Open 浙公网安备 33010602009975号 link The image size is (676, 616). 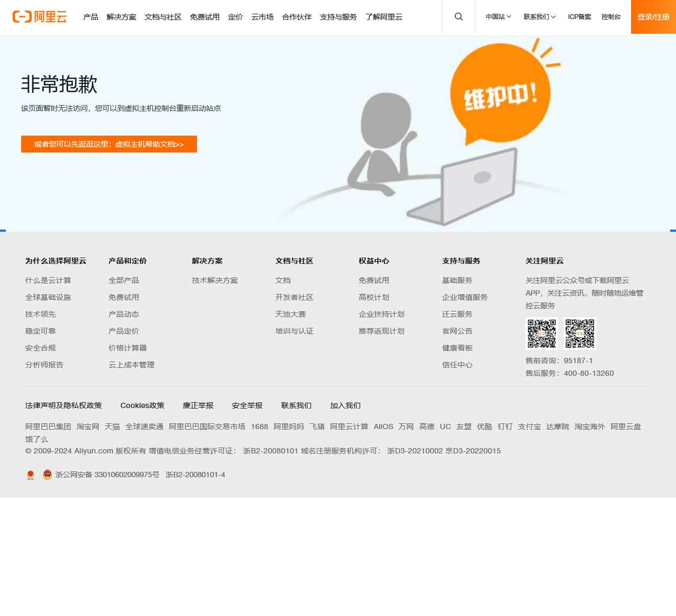(107, 475)
